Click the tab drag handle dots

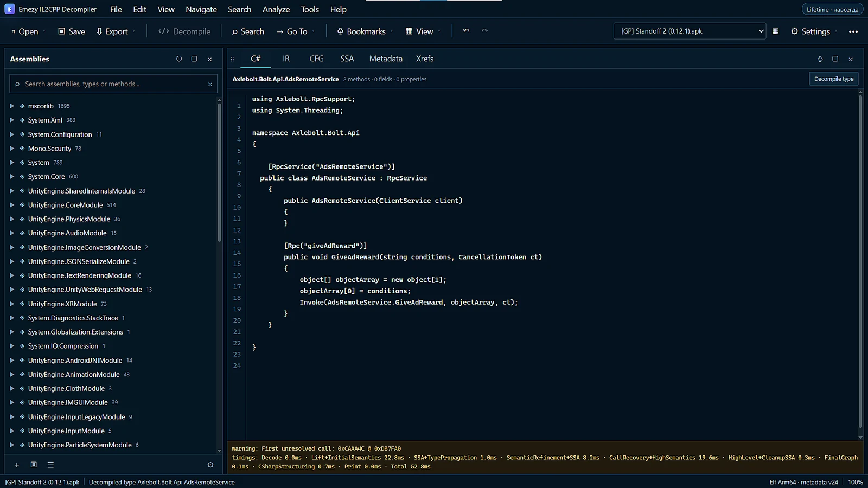pyautogui.click(x=232, y=59)
